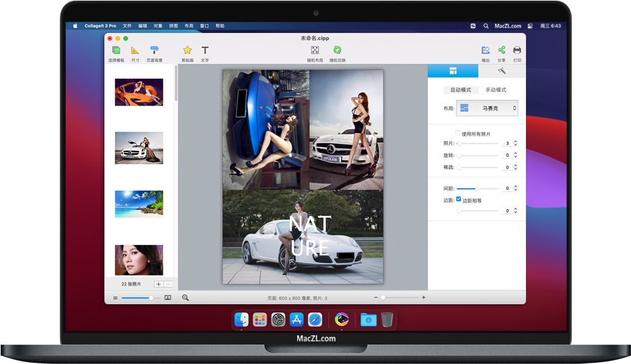Click the 旋转 value stepper arrows
631x364 pixels.
516,155
